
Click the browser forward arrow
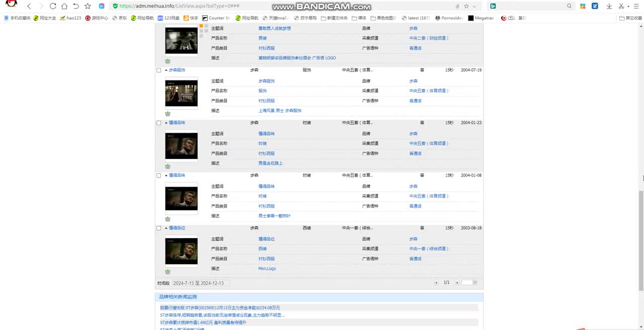tap(41, 6)
